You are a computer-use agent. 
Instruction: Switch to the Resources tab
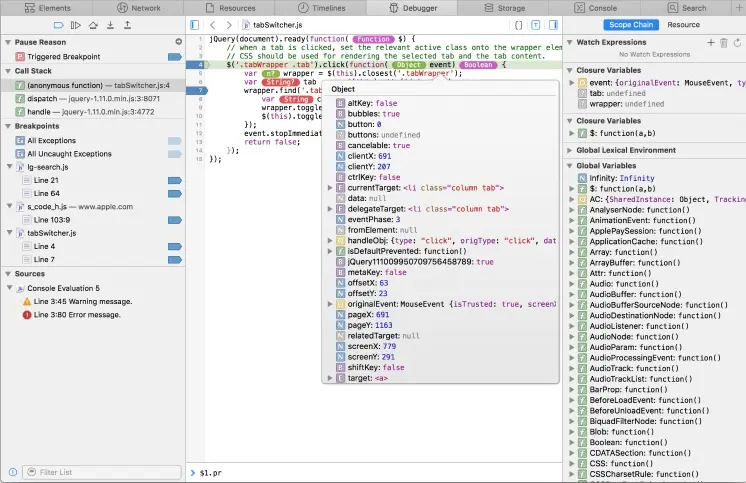point(230,8)
